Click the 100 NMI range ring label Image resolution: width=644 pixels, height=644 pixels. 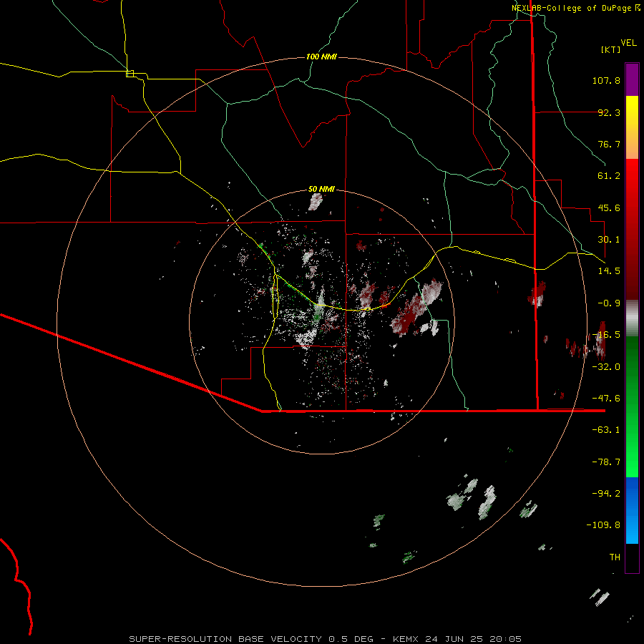[321, 57]
